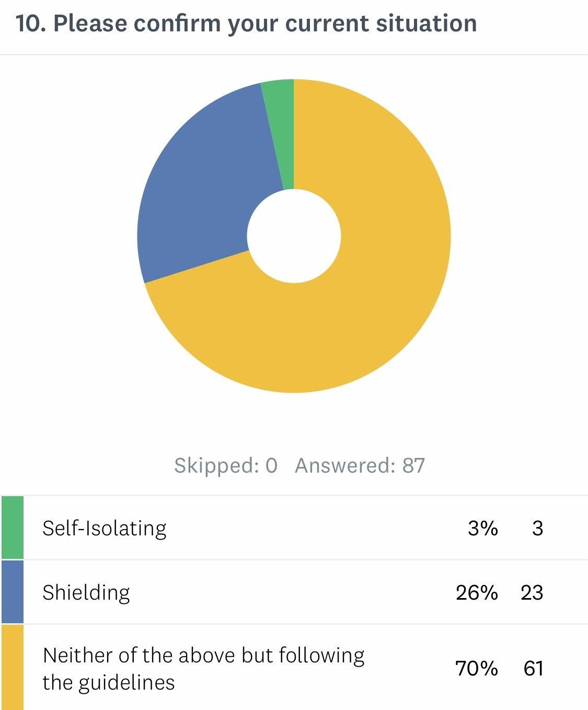Click the 26% value for Shielding
The height and width of the screenshot is (710, 588).
pos(476,592)
